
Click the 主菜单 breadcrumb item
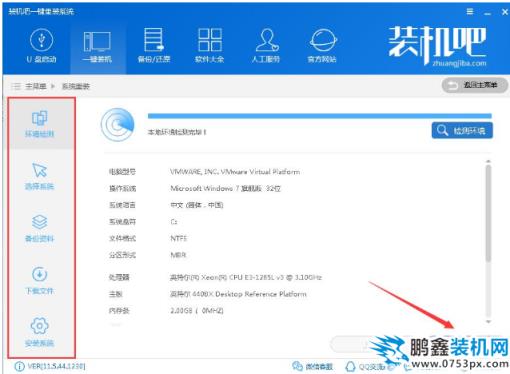click(x=36, y=86)
